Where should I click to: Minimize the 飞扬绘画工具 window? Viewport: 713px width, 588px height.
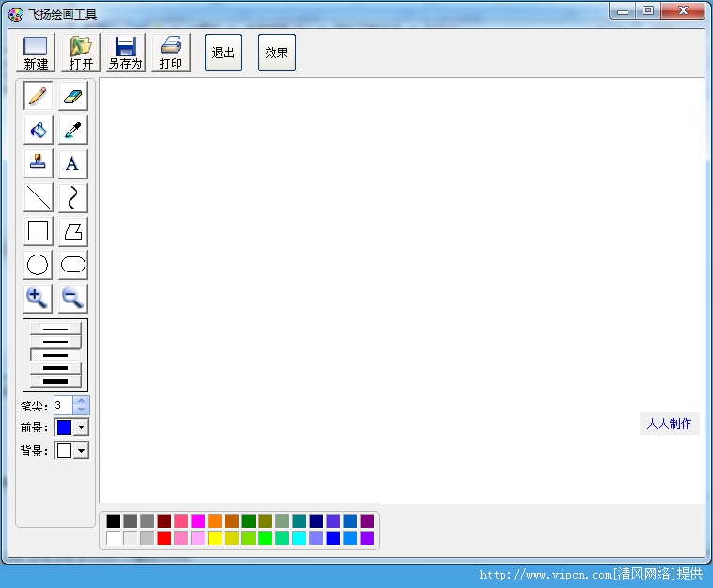click(x=623, y=11)
